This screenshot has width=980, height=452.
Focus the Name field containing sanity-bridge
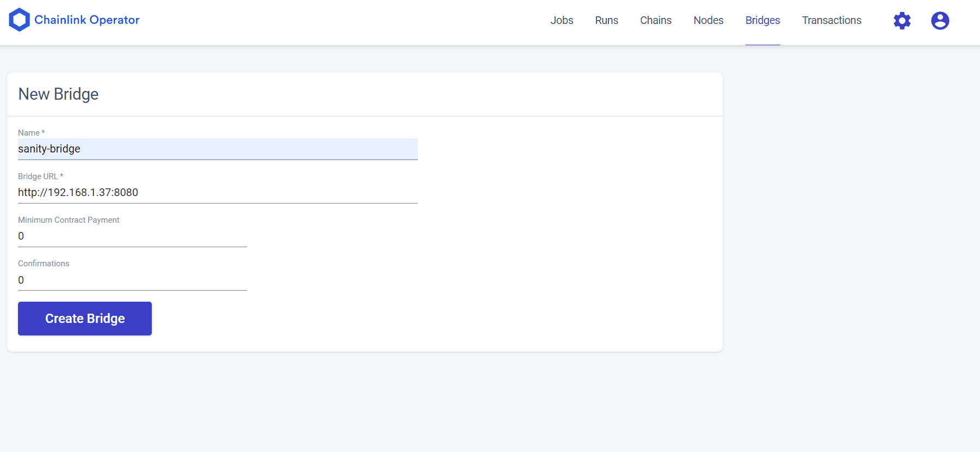point(218,149)
